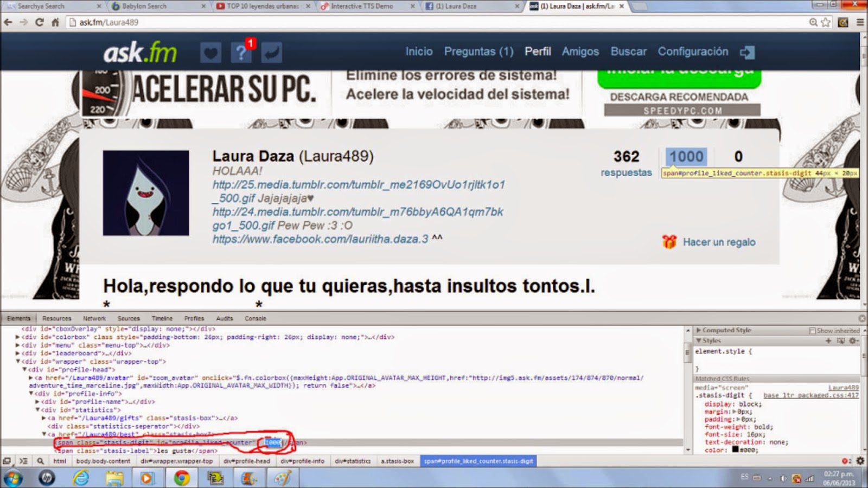Open the Windows Start button
Viewport: 868px width, 488px height.
click(x=13, y=478)
